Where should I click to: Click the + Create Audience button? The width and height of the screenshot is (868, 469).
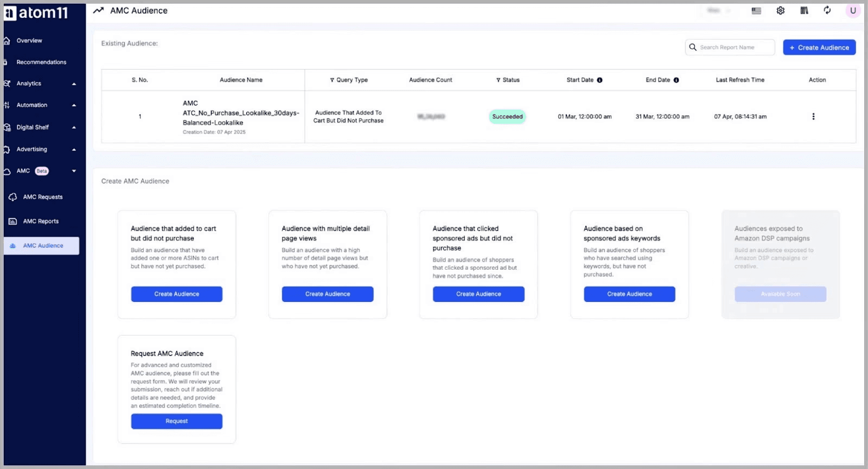819,47
